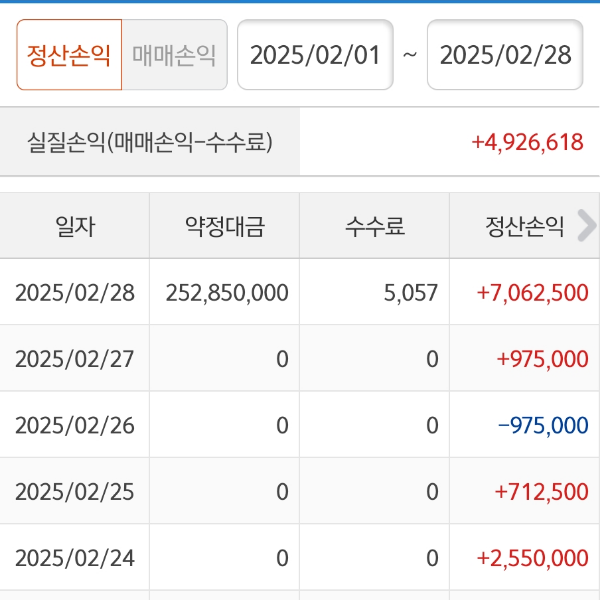Click the 일자 column header
600x600 pixels.
click(x=75, y=226)
